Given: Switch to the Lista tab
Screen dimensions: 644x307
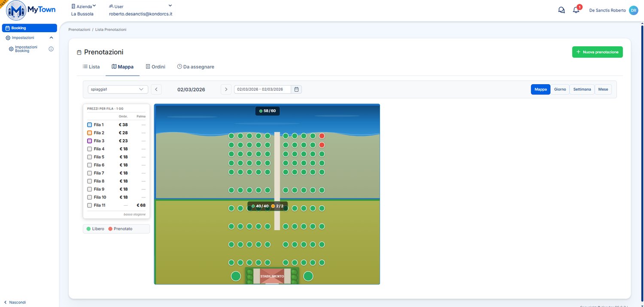Looking at the screenshot, I should (91, 67).
